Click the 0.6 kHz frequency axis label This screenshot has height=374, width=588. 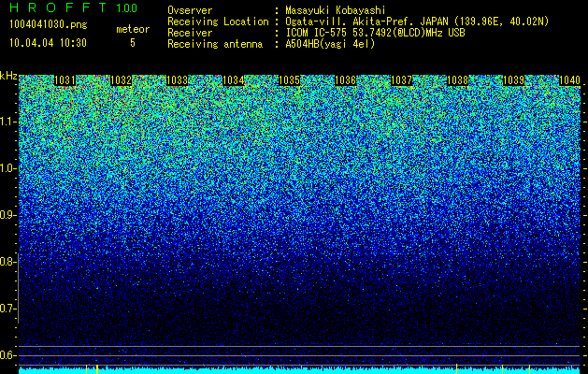(7, 355)
